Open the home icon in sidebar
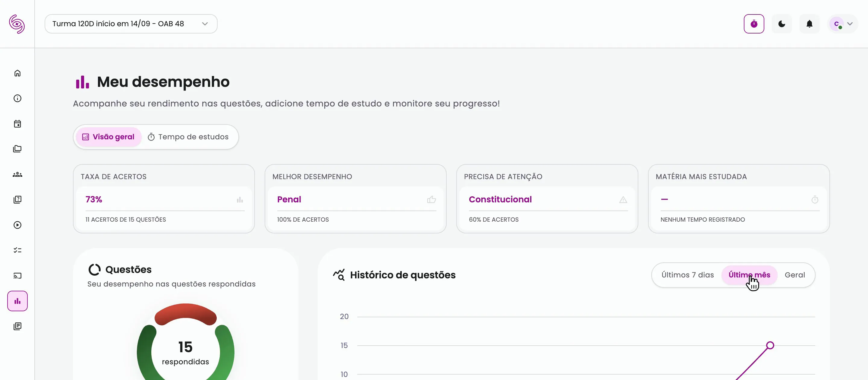The height and width of the screenshot is (380, 868). click(17, 73)
